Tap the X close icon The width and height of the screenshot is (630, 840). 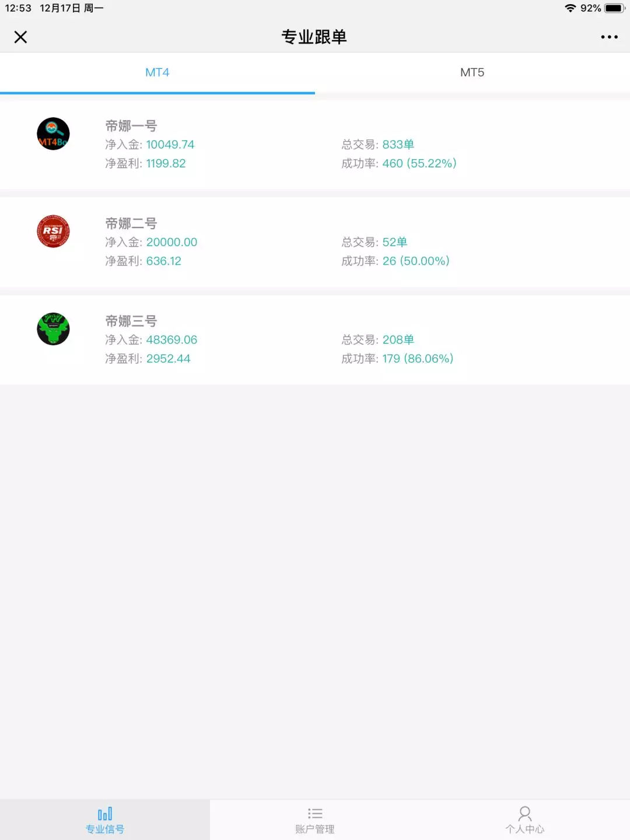pyautogui.click(x=20, y=37)
